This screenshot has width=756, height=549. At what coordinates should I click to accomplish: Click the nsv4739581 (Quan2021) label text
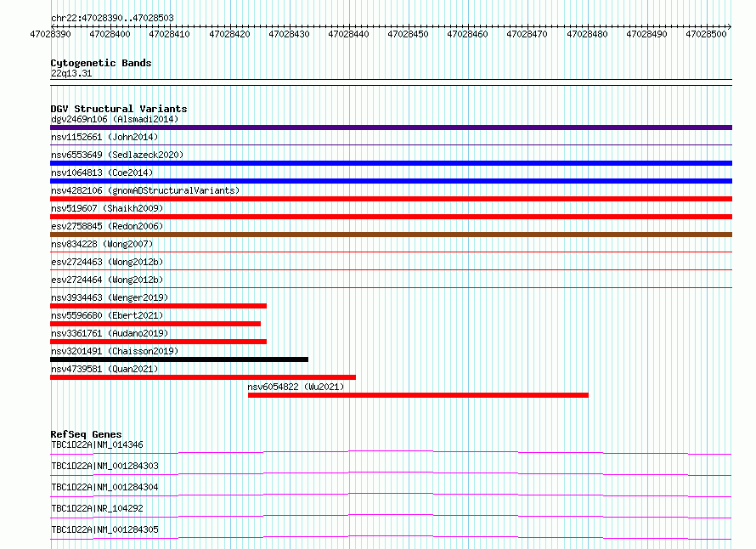[104, 369]
